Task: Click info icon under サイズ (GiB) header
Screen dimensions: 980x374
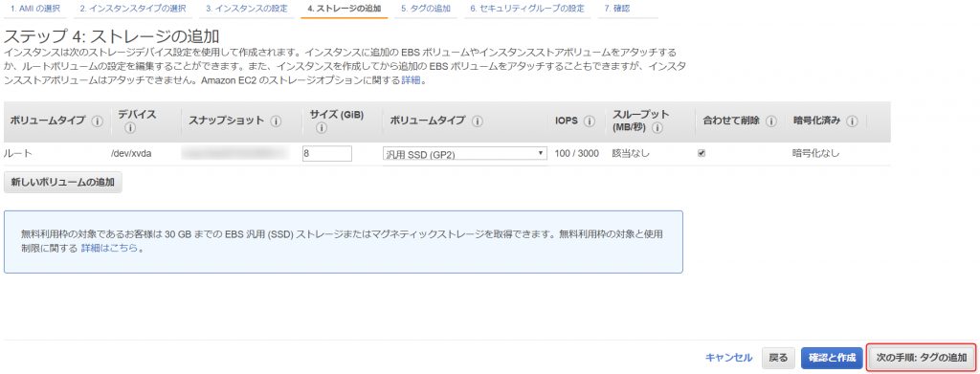Action: [322, 128]
